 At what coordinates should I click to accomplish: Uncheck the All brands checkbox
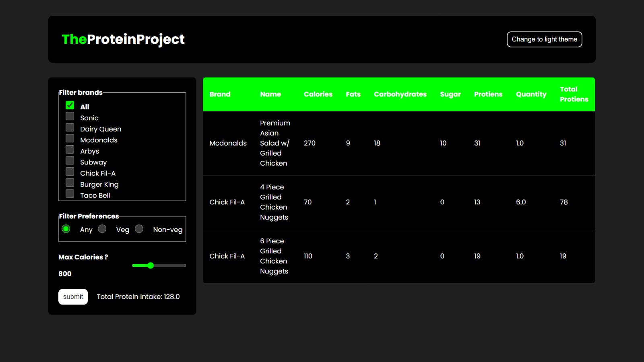coord(70,105)
